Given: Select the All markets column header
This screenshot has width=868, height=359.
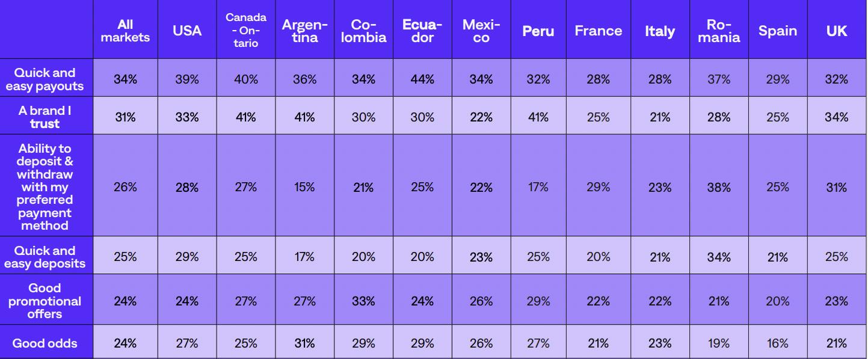Looking at the screenshot, I should (x=125, y=31).
